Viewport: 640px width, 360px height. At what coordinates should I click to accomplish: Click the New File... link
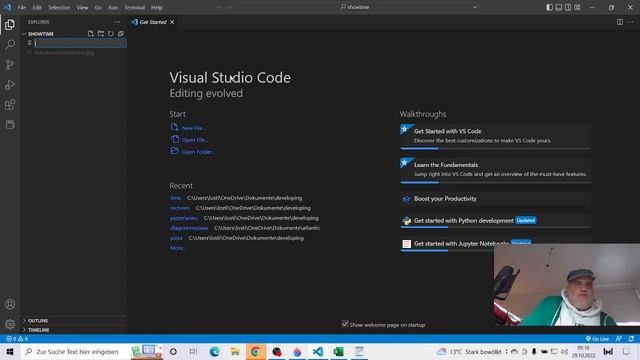[x=194, y=128]
